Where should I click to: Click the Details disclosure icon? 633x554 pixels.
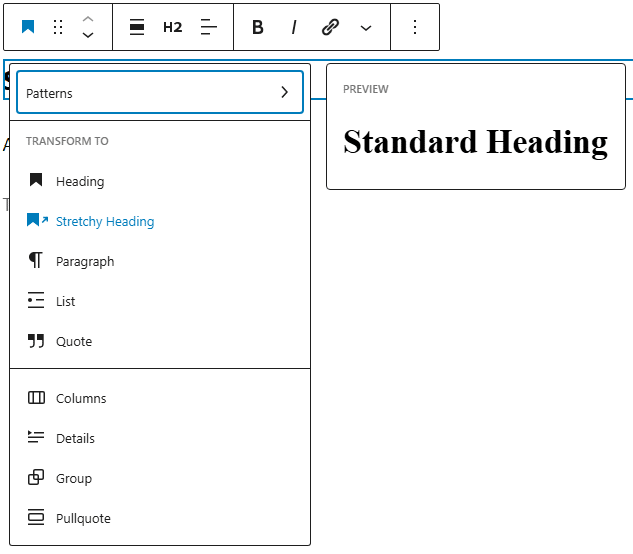click(36, 437)
